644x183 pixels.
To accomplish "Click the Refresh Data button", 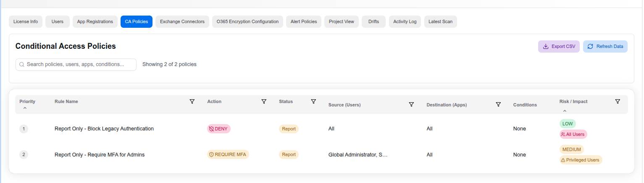I will (605, 47).
